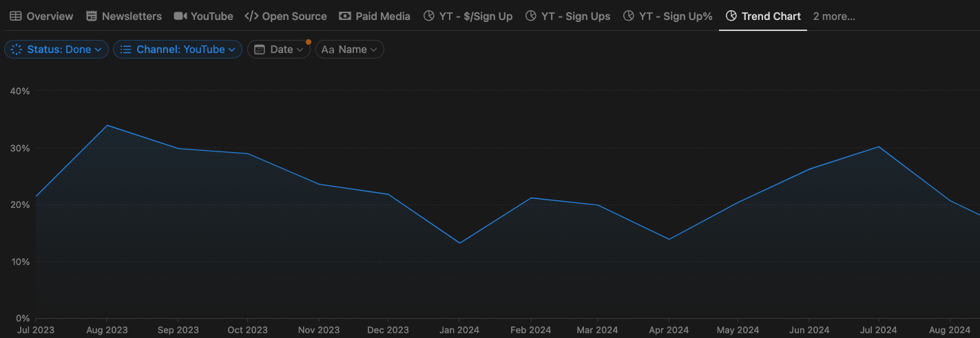Click the Open Source code brackets icon

(x=251, y=16)
